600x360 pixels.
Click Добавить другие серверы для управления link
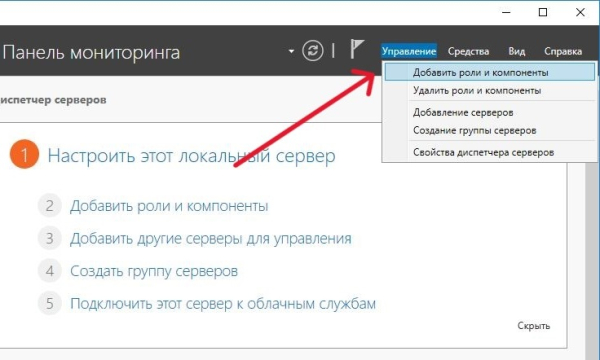pos(210,238)
